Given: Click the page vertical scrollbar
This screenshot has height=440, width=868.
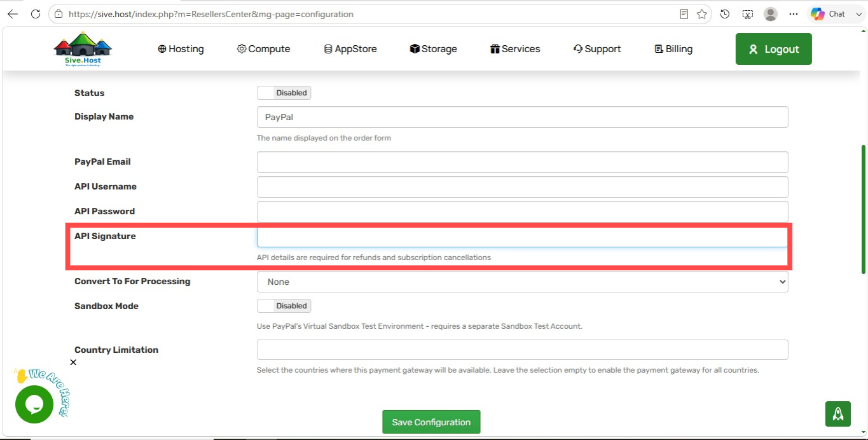Looking at the screenshot, I should coord(863,210).
